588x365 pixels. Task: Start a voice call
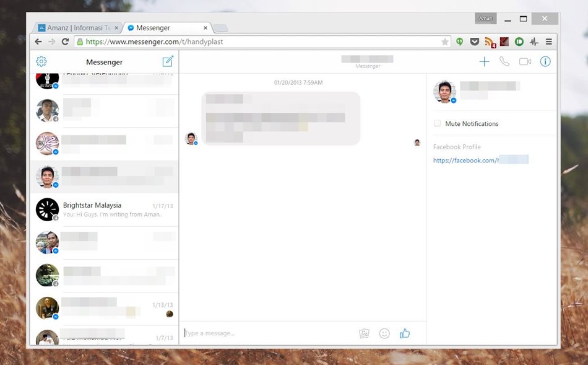tap(504, 61)
